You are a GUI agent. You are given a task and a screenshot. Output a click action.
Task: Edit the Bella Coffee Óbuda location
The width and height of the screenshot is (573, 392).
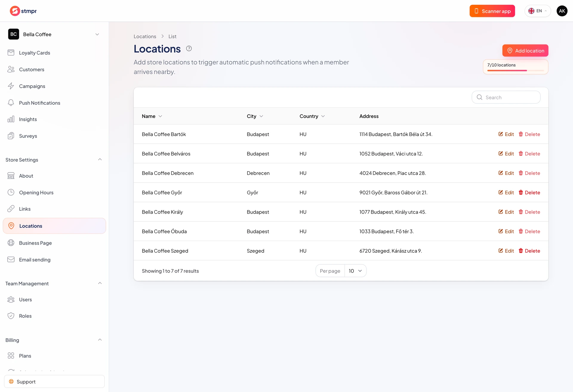tap(506, 231)
